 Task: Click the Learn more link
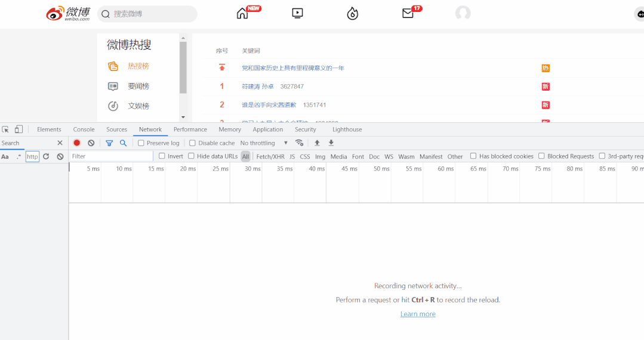pyautogui.click(x=418, y=314)
